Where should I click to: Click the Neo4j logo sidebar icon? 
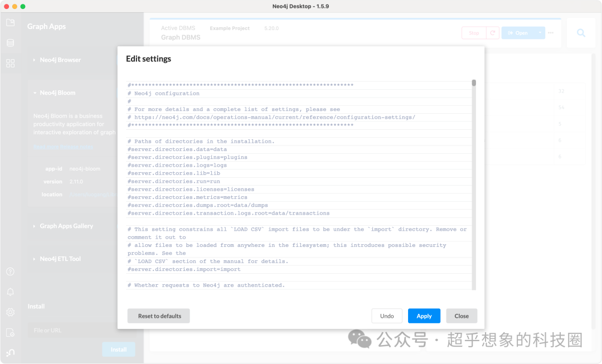(11, 352)
